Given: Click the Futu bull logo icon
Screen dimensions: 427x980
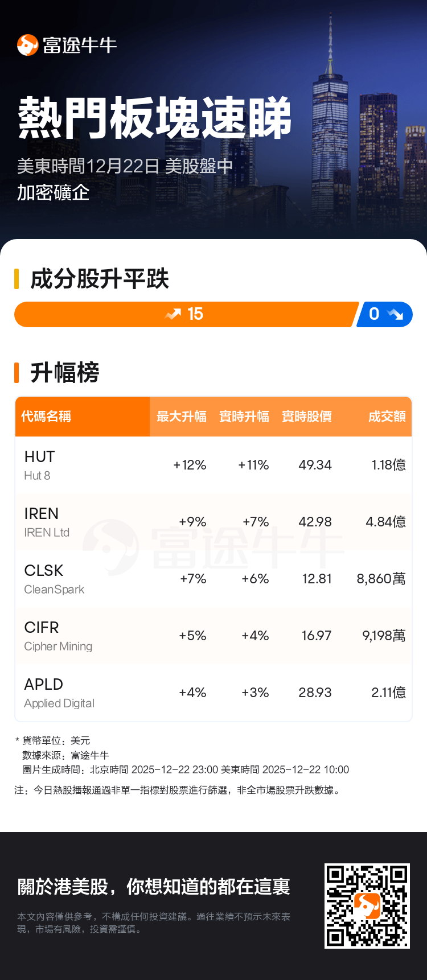Looking at the screenshot, I should click(x=27, y=45).
